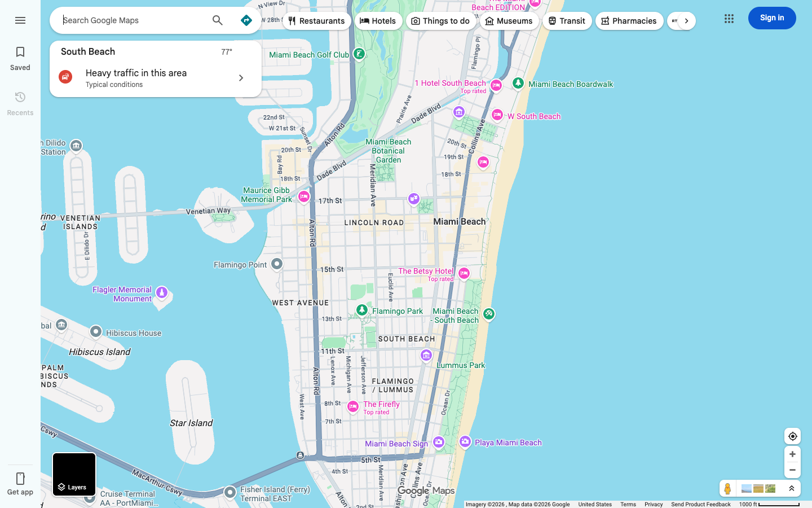Image resolution: width=812 pixels, height=508 pixels.
Task: Zoom out on the map
Action: coord(792,470)
